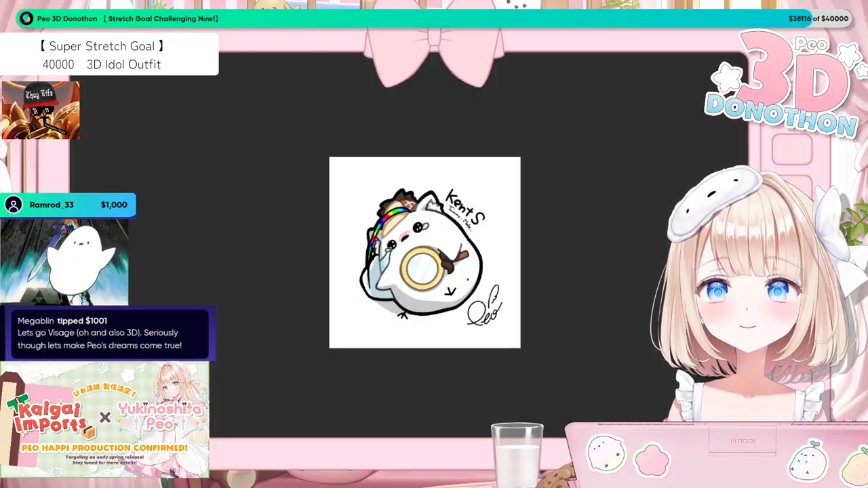Click the Lets go Visage tip message
Viewport: 868px width, 488px height.
coord(100,339)
